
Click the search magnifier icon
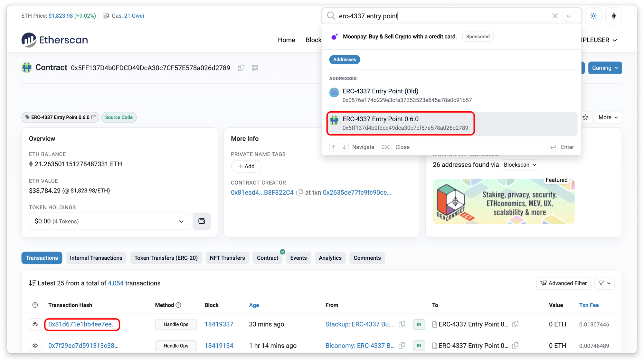point(331,16)
